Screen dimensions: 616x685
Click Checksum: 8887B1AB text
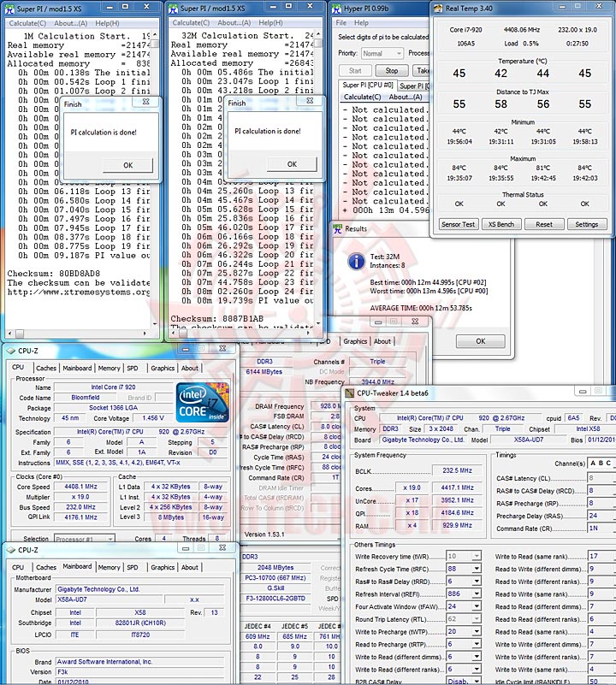pos(216,318)
